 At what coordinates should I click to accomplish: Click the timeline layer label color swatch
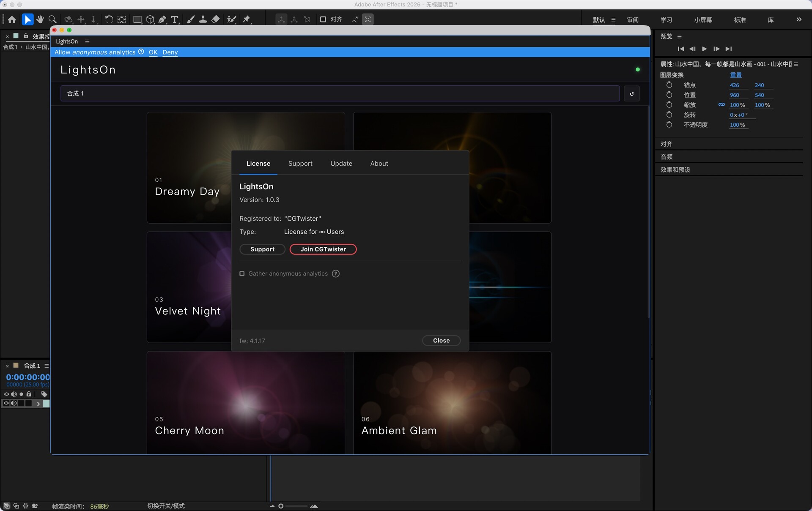[x=46, y=404]
